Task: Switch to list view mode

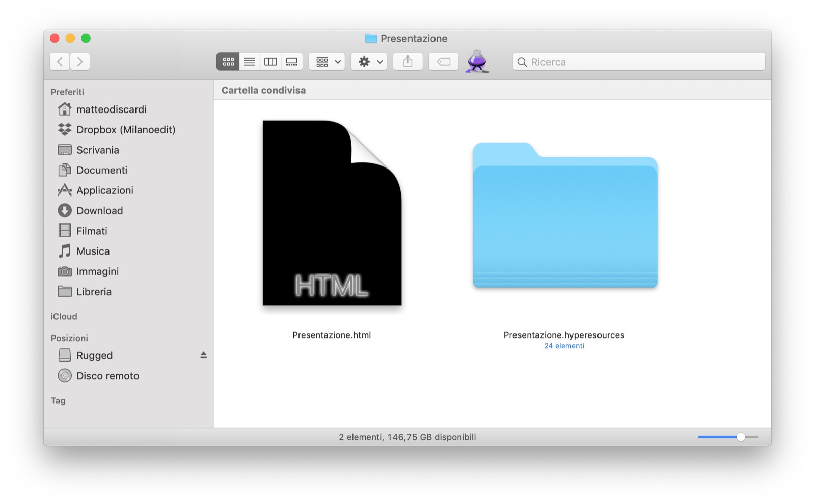Action: point(250,62)
